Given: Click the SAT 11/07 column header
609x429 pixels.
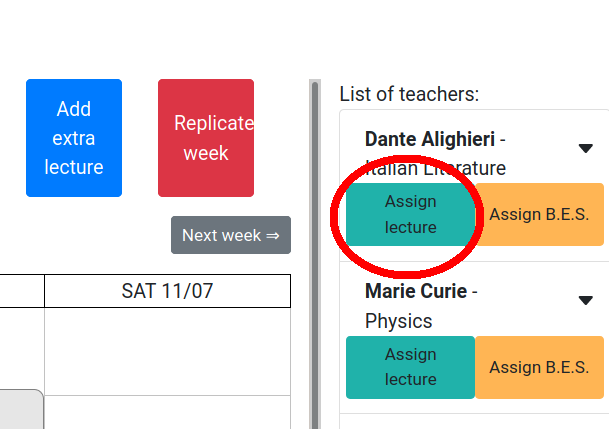Looking at the screenshot, I should click(167, 291).
